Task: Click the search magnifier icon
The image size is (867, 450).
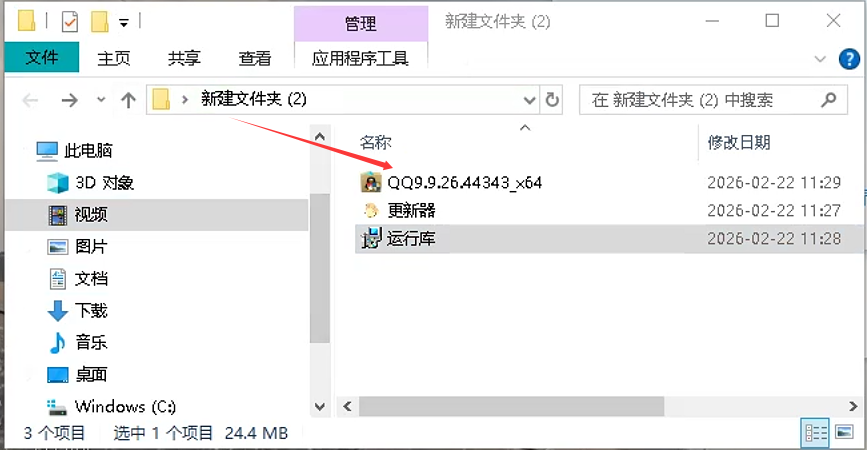Action: [x=829, y=100]
